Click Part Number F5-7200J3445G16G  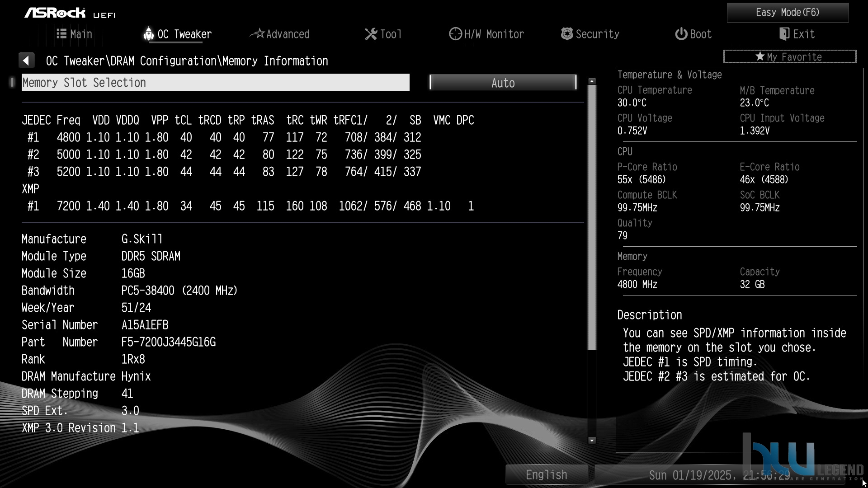[169, 342]
